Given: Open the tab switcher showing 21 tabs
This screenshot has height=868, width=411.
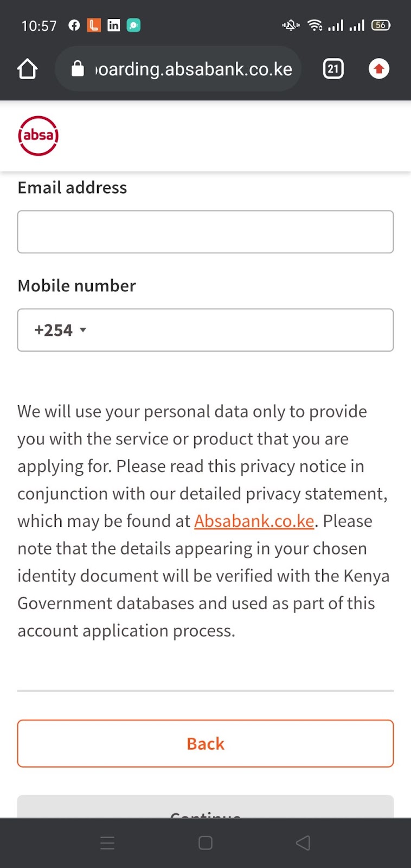Looking at the screenshot, I should [x=333, y=68].
